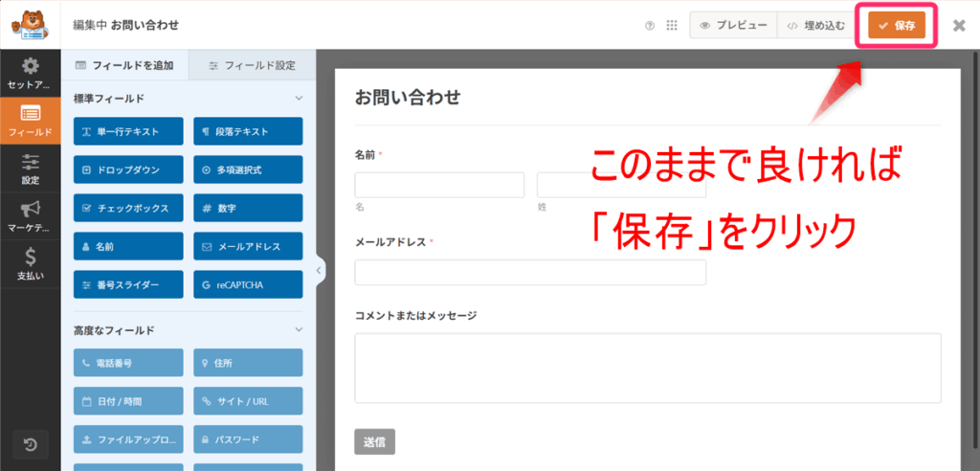Add the Site / URL field
Image resolution: width=980 pixels, height=471 pixels.
[248, 401]
